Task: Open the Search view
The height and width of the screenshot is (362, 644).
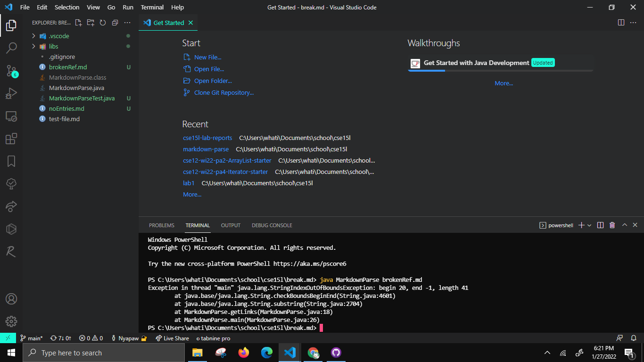Action: coord(11,48)
